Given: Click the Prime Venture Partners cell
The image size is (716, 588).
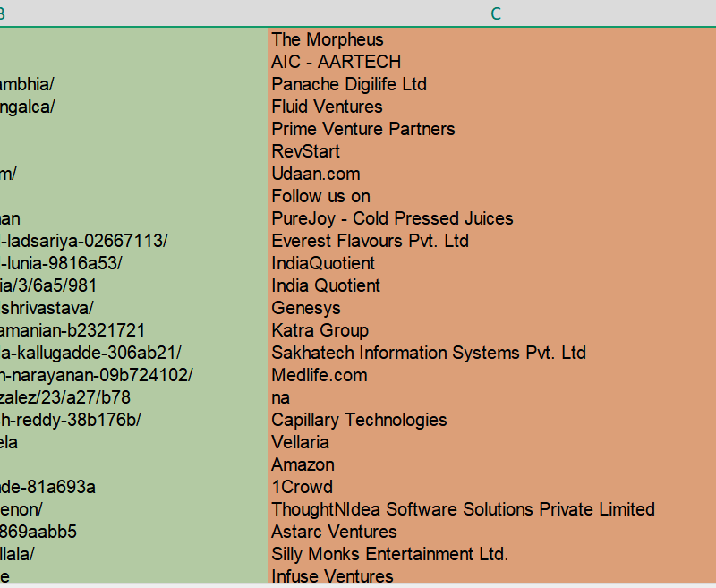Looking at the screenshot, I should [x=491, y=129].
